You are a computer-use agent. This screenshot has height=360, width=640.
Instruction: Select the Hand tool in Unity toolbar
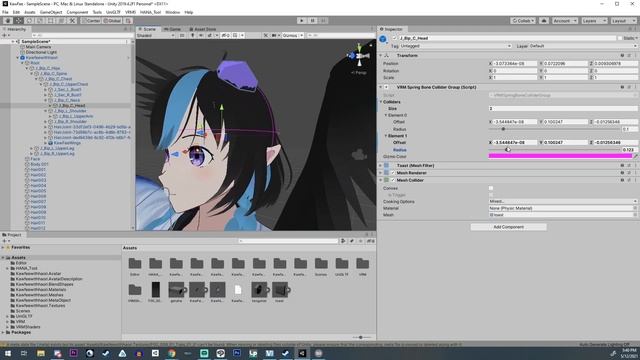point(8,20)
